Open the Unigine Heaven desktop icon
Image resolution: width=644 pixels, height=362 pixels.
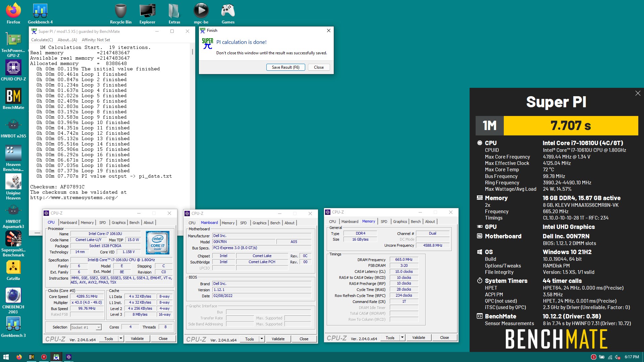(x=13, y=187)
